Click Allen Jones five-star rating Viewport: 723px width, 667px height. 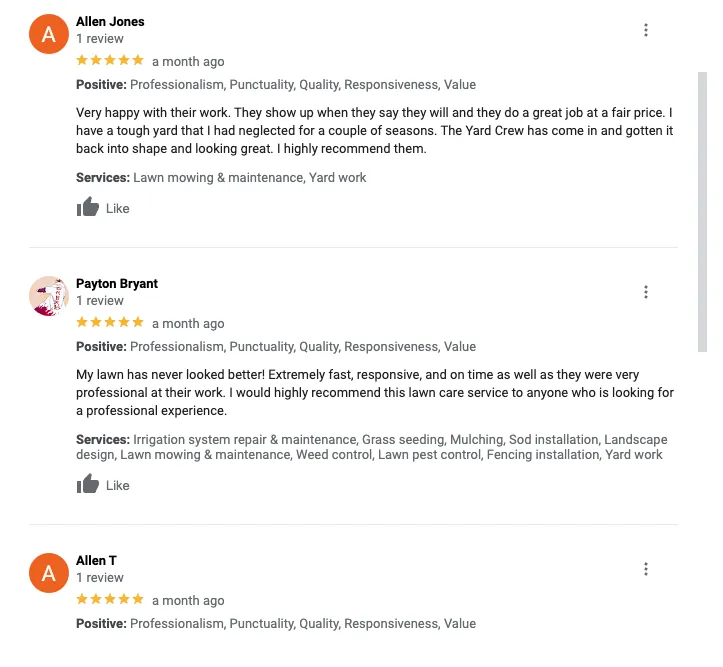110,61
